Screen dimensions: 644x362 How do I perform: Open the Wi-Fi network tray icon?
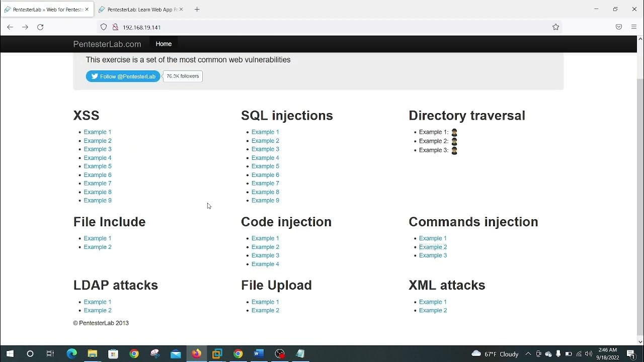point(579,353)
